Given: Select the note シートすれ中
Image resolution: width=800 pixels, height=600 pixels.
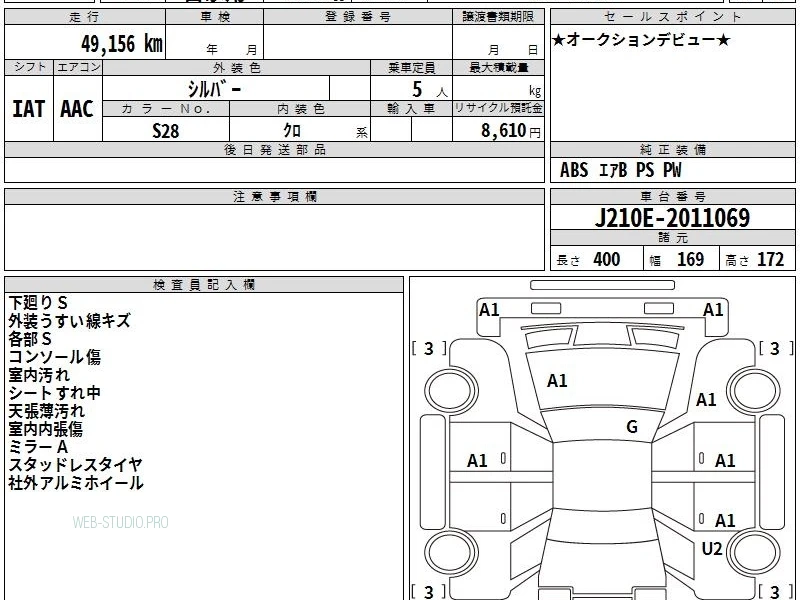Looking at the screenshot, I should click(x=55, y=392).
